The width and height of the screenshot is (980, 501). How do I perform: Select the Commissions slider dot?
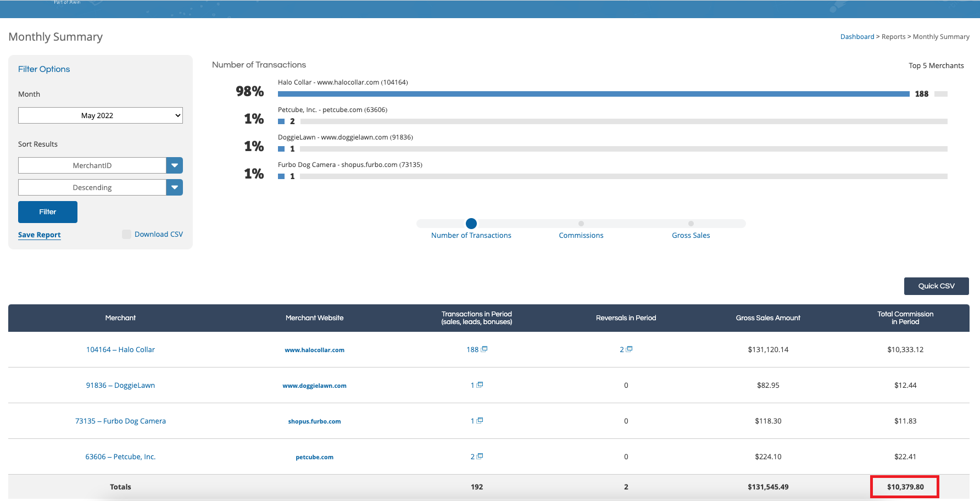[x=581, y=224]
